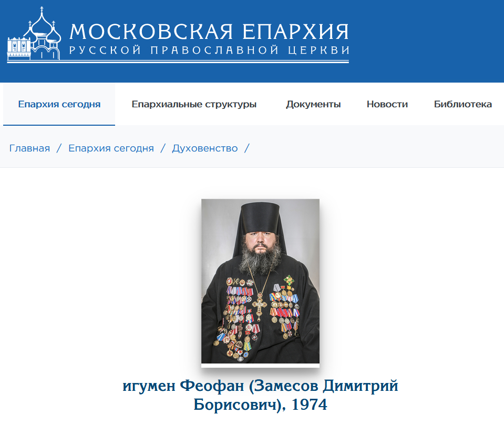Click the blue header banner background
504x424 pixels.
[424, 41]
